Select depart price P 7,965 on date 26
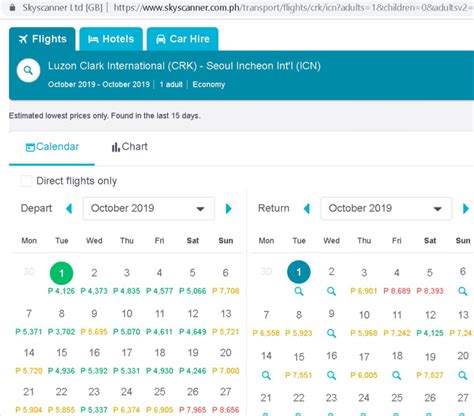This screenshot has height=416, width=474. click(x=193, y=410)
